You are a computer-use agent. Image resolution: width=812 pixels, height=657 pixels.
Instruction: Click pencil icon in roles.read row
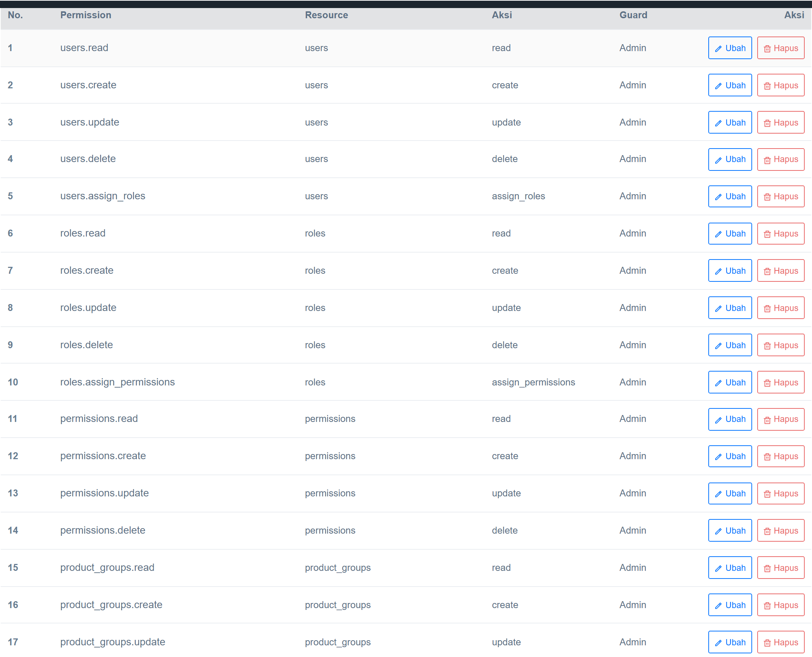click(x=718, y=234)
